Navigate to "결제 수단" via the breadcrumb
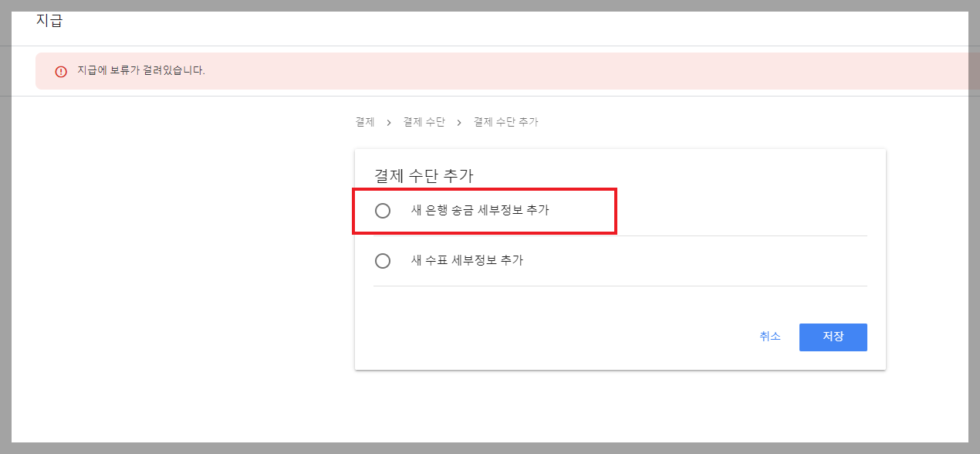 click(424, 121)
